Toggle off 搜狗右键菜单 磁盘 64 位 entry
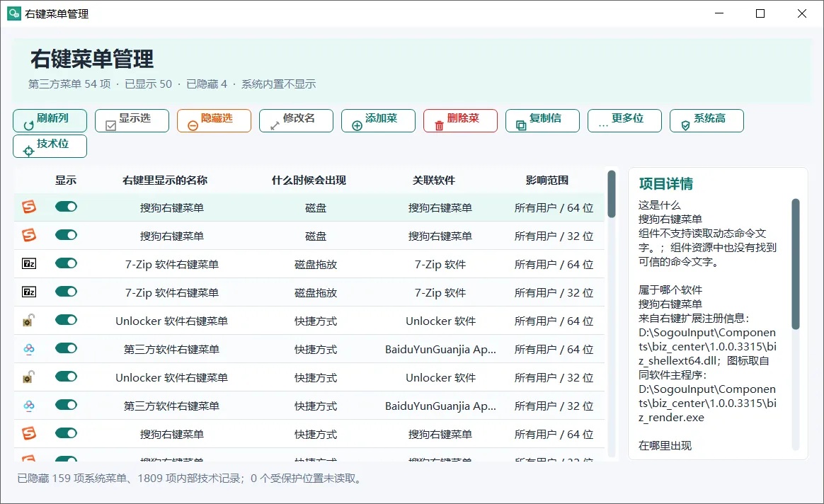The width and height of the screenshot is (824, 504). [x=67, y=207]
